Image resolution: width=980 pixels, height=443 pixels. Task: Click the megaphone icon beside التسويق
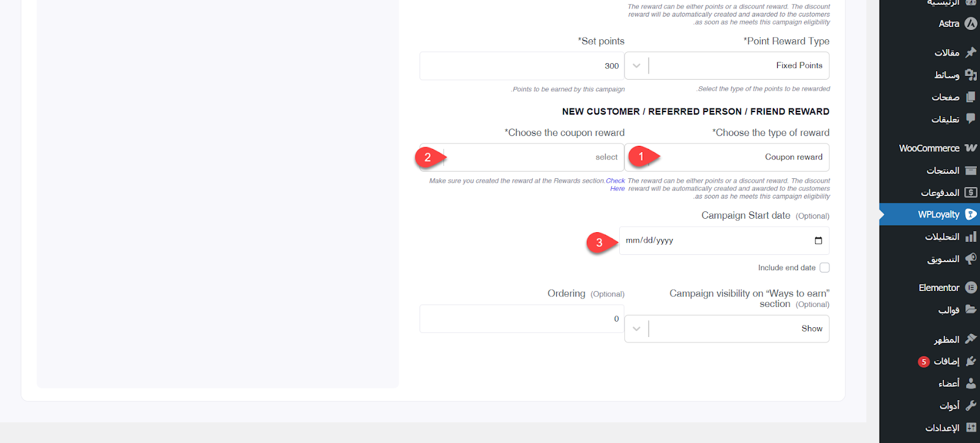pos(971,259)
